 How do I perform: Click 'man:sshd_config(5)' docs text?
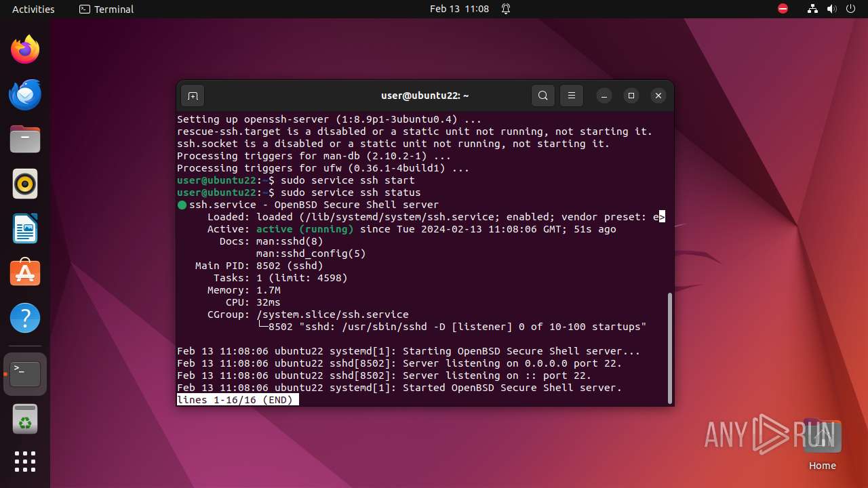tap(311, 253)
